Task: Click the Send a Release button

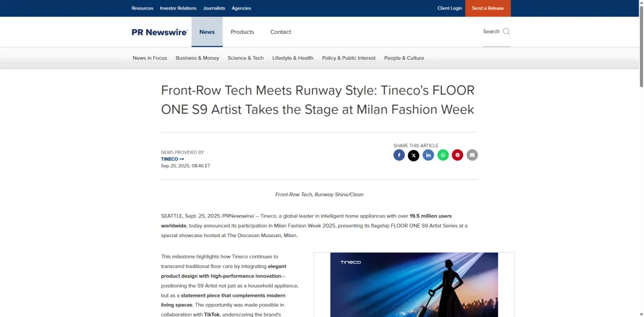Action: point(488,8)
